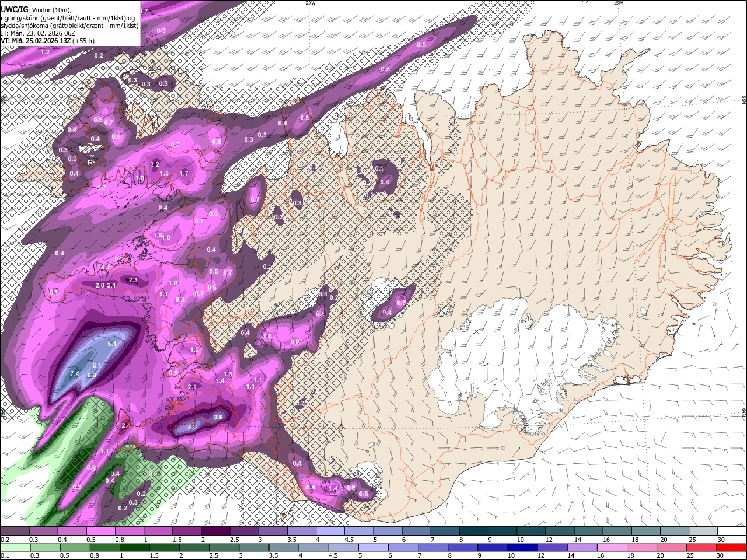Screen dimensions: 747x560
Task: Pick the light purple swatch labeled 4.5 in bottom legend
Action: click(343, 547)
